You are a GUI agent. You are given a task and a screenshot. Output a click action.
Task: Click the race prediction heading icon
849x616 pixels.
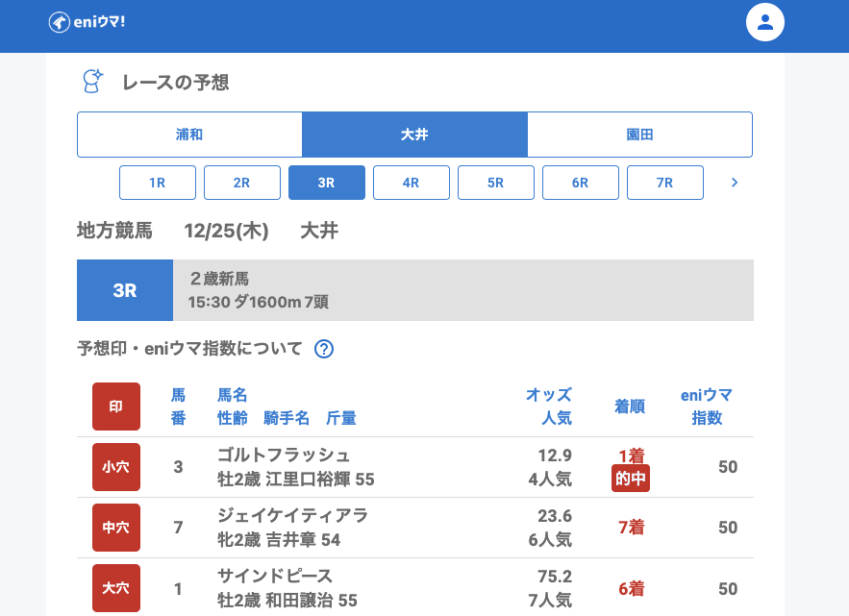coord(92,82)
